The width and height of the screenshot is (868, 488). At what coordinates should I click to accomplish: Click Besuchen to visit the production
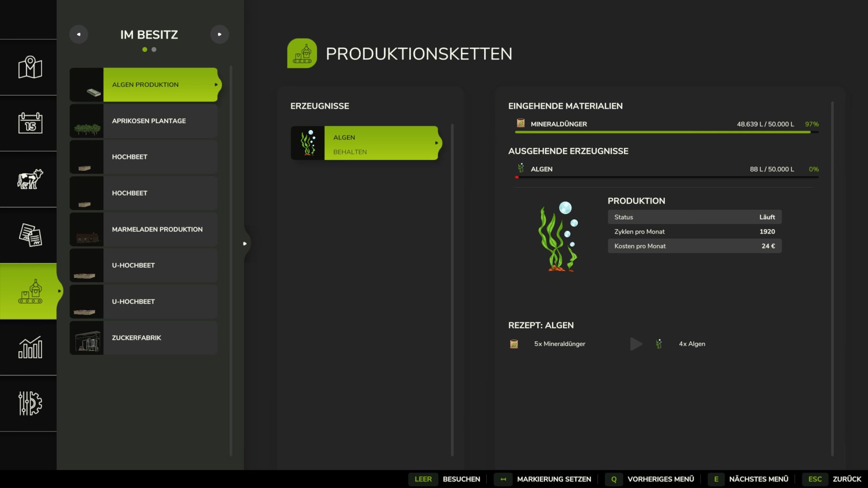[461, 479]
